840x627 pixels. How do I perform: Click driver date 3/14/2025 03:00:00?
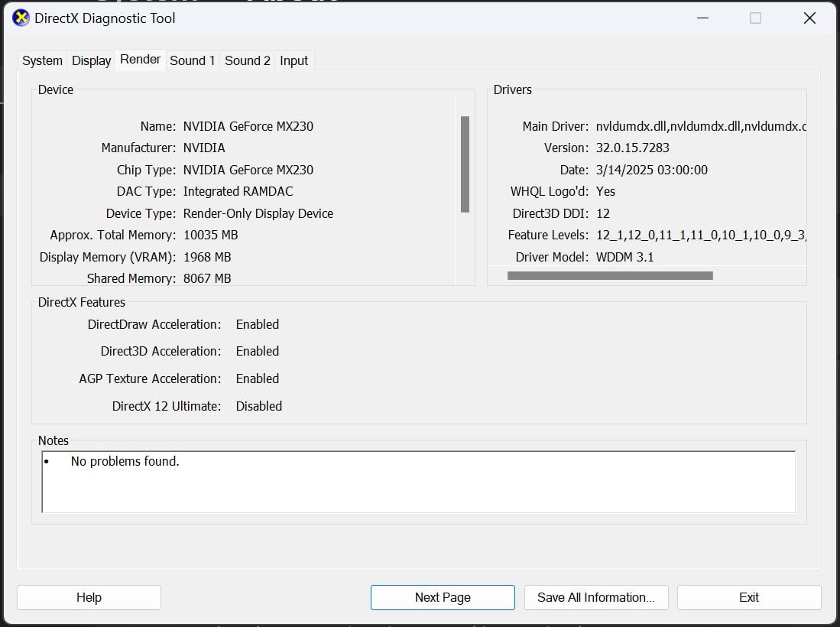point(651,170)
